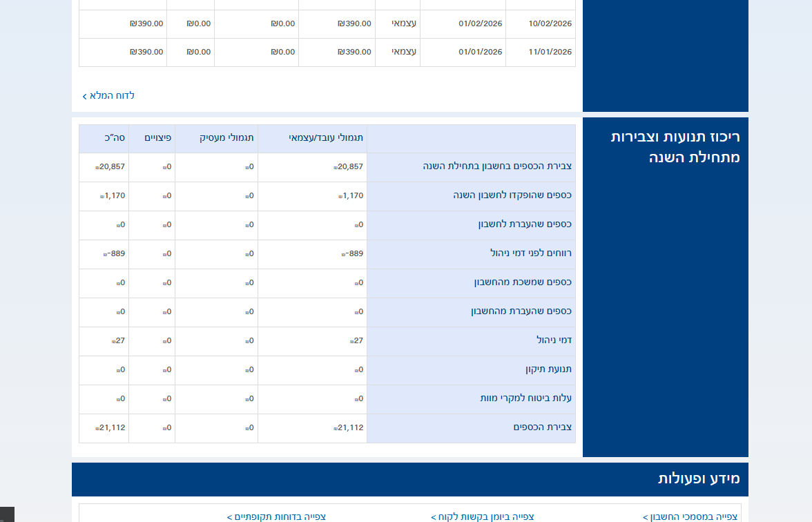Click the date 01/01/2026 in deposits table
This screenshot has width=812, height=522.
point(481,52)
